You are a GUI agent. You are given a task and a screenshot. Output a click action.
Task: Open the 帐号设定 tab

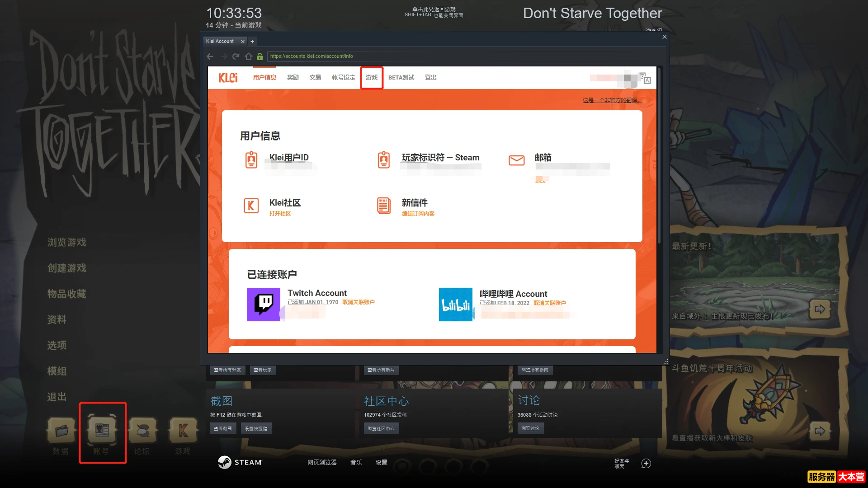click(344, 78)
